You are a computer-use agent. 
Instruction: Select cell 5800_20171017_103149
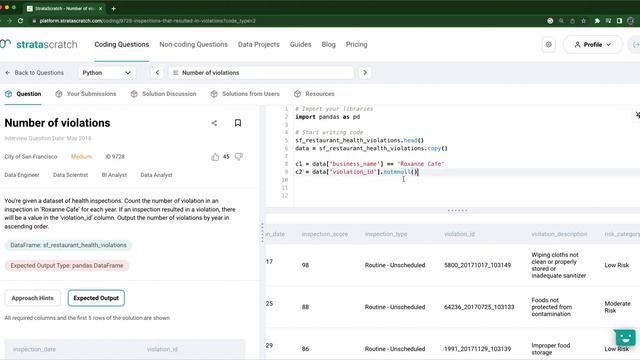(478, 265)
